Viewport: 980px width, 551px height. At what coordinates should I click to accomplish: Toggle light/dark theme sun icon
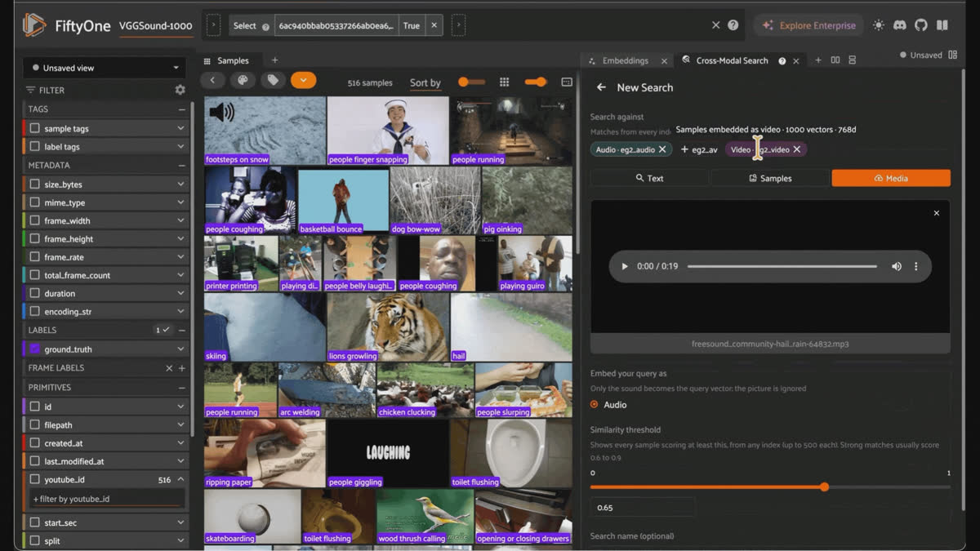point(879,25)
